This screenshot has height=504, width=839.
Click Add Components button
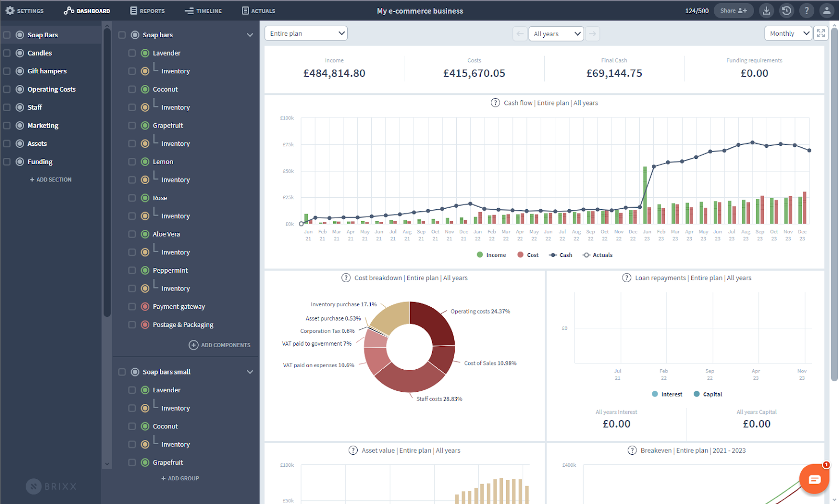coord(220,345)
